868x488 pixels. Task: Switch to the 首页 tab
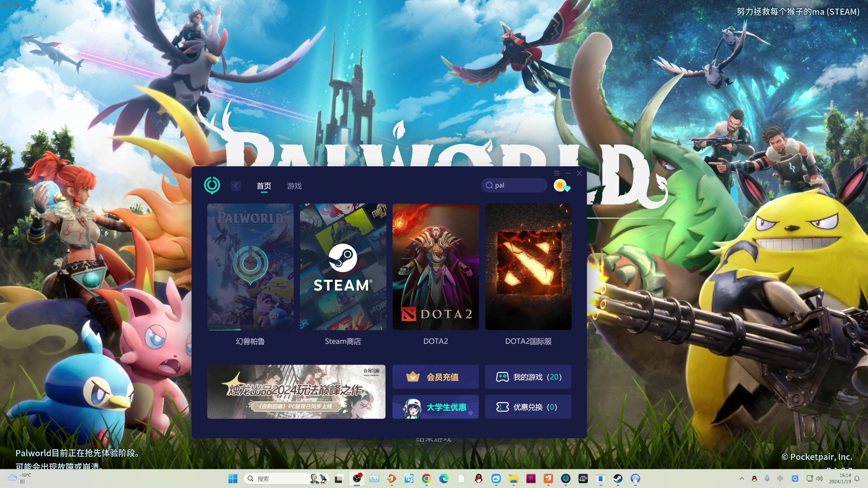click(264, 186)
